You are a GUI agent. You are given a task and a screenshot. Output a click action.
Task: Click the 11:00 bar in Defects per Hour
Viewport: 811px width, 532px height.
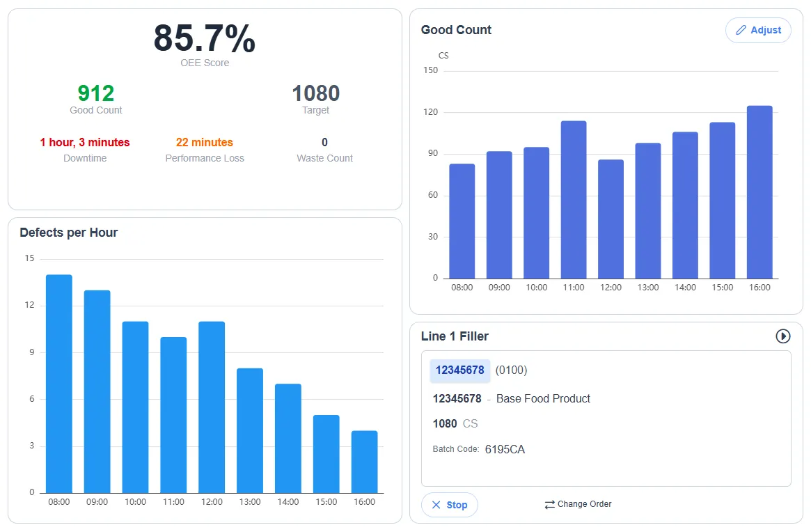point(173,415)
